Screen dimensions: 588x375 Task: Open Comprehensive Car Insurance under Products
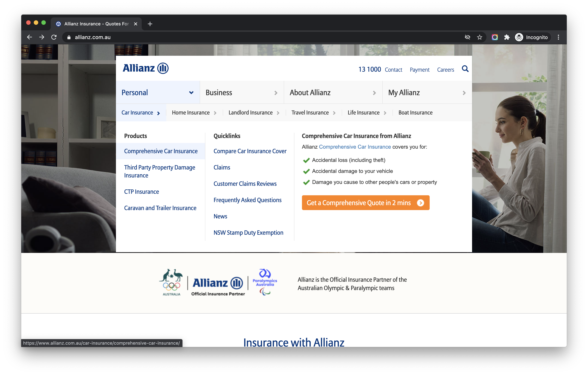161,151
